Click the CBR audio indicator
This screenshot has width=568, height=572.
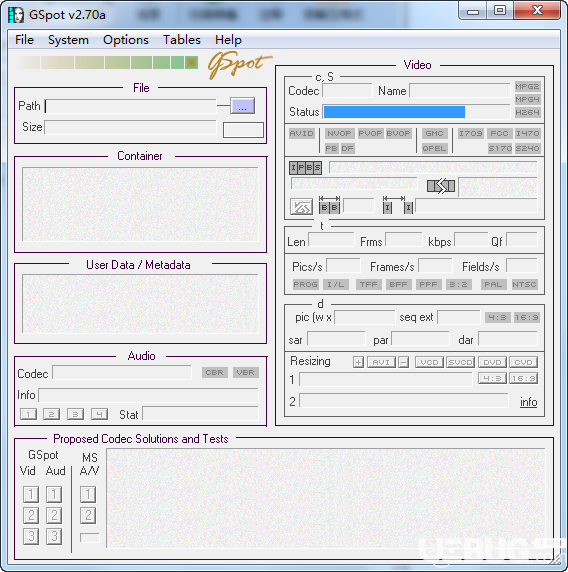(x=215, y=372)
